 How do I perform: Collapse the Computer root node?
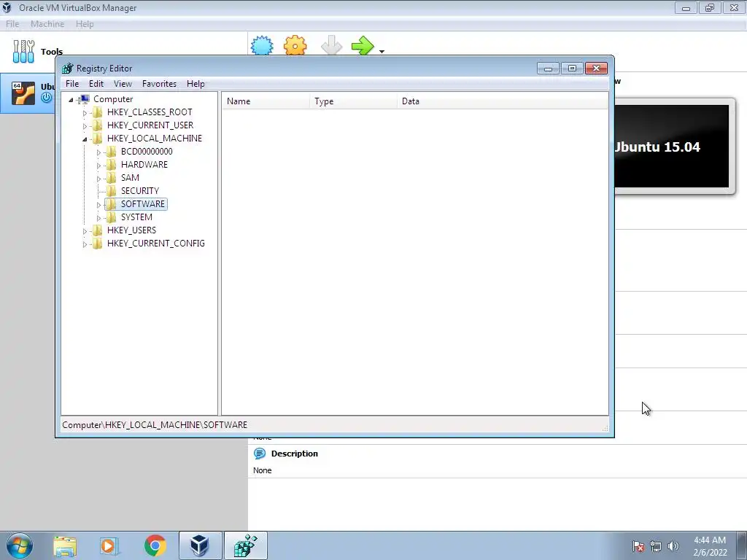(71, 99)
